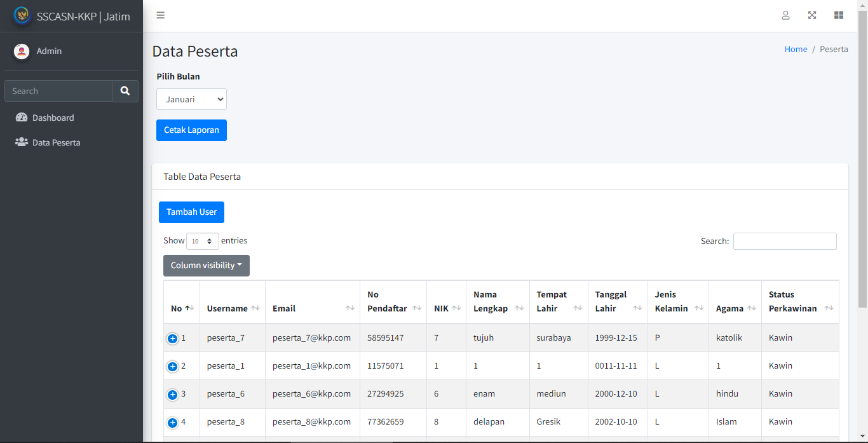Select Dashboard in the sidebar menu

[53, 117]
